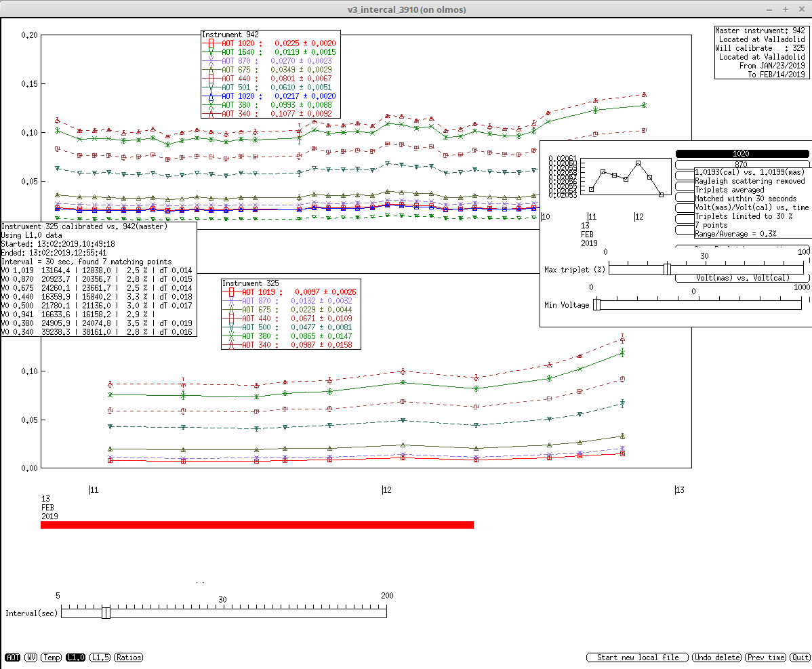Click the red AOT 1020 legend marker for Instrument 942

[x=211, y=43]
